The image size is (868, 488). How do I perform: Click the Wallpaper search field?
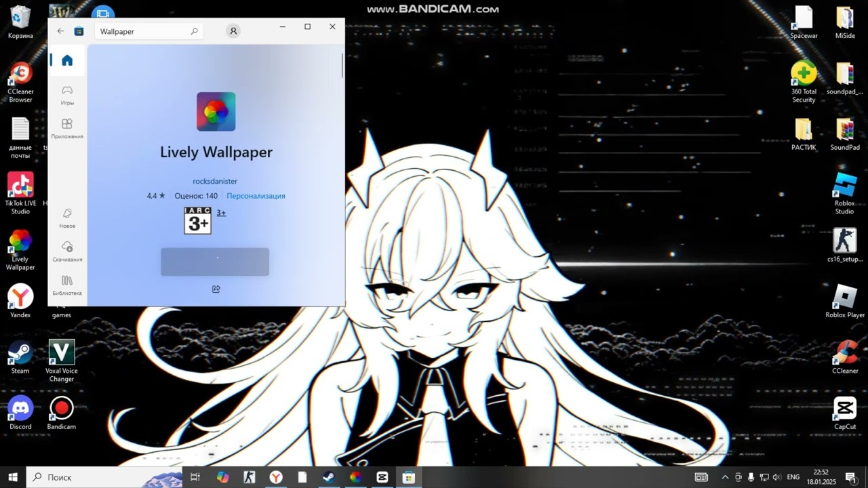pyautogui.click(x=149, y=31)
